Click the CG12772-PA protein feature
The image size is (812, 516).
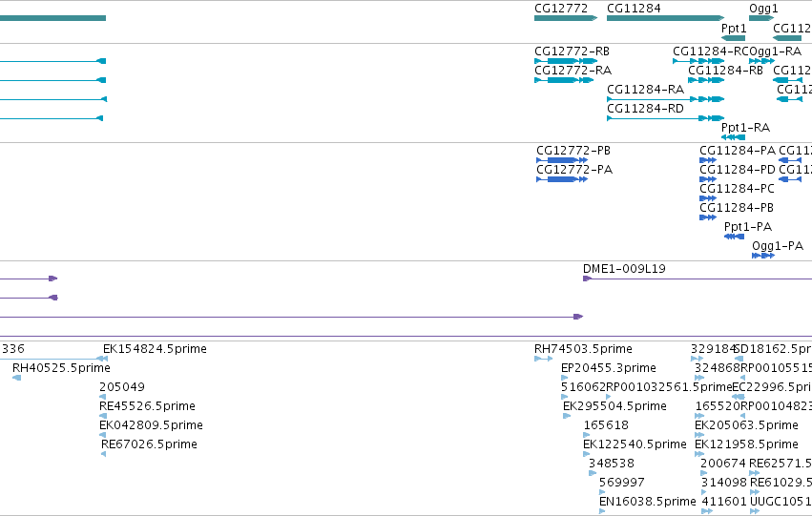[x=562, y=179]
